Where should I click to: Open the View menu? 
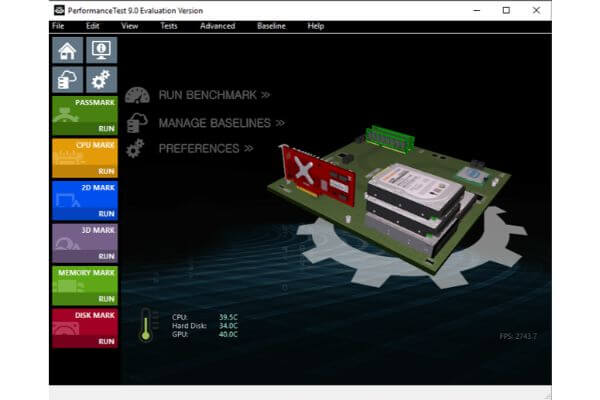click(130, 26)
